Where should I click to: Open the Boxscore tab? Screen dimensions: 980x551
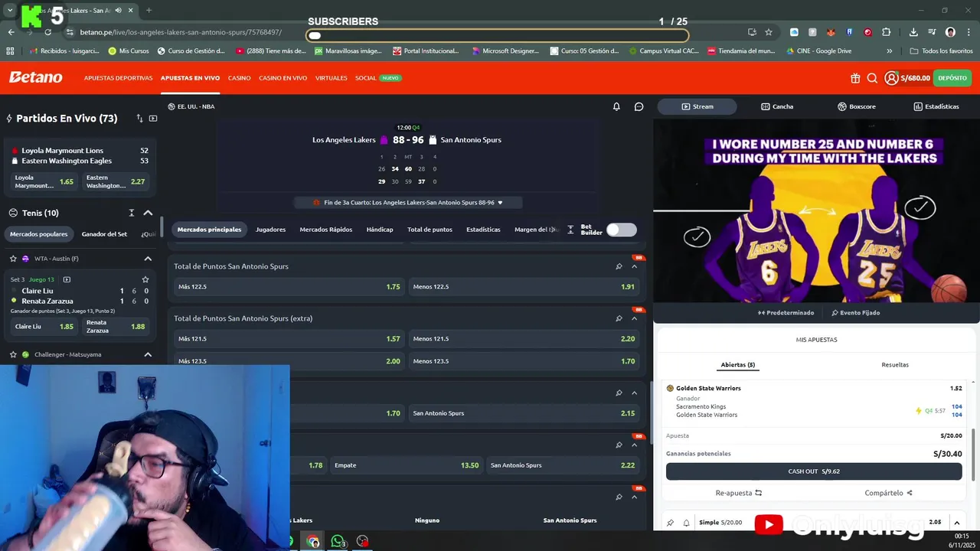857,106
